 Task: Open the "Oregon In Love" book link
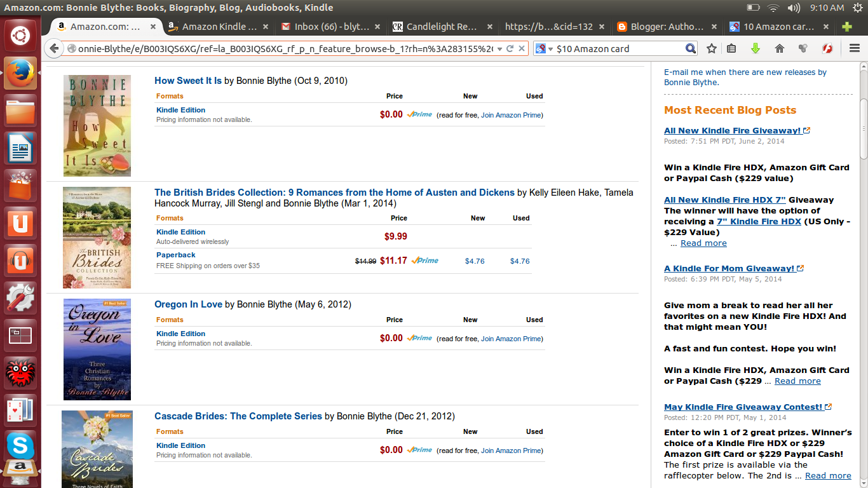[188, 304]
